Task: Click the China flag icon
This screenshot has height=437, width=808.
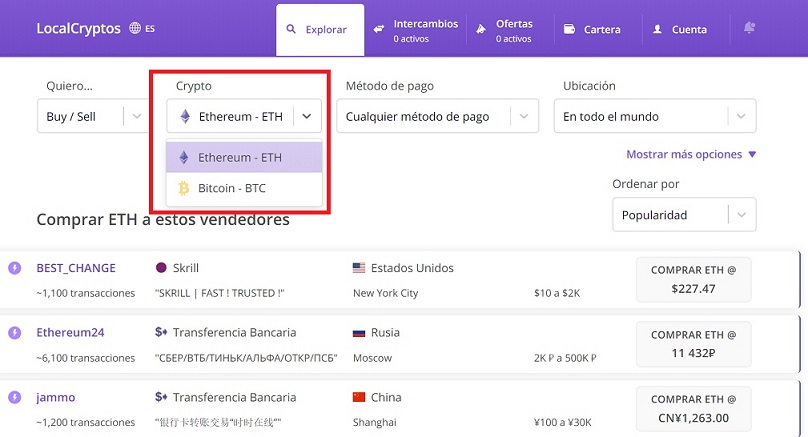Action: pyautogui.click(x=359, y=397)
